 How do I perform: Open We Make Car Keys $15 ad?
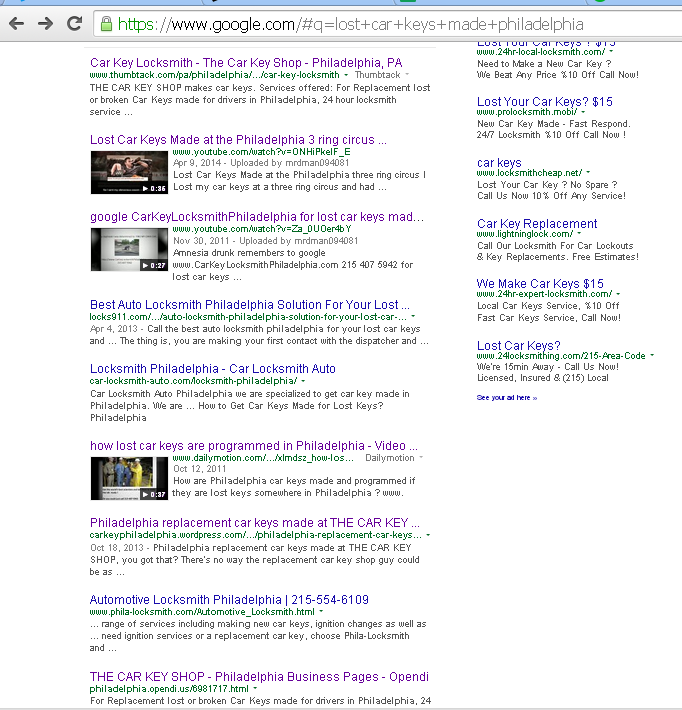[x=540, y=283]
